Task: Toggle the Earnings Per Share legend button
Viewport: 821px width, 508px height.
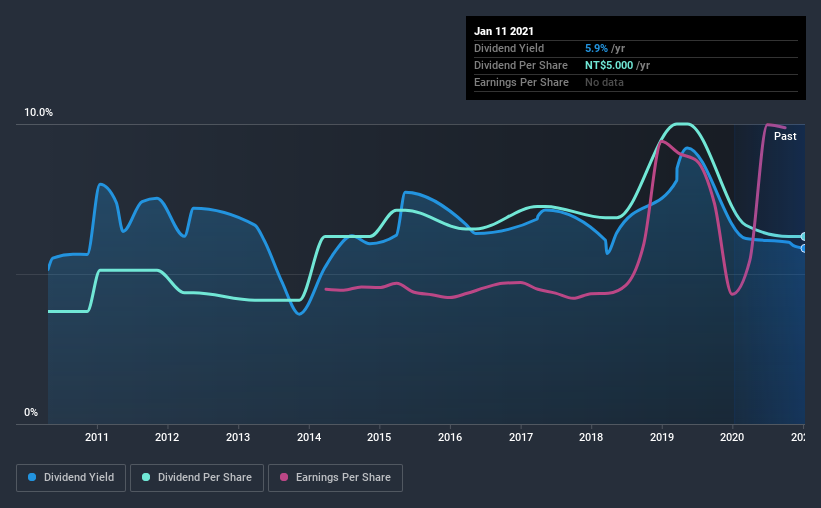Action: [x=335, y=478]
